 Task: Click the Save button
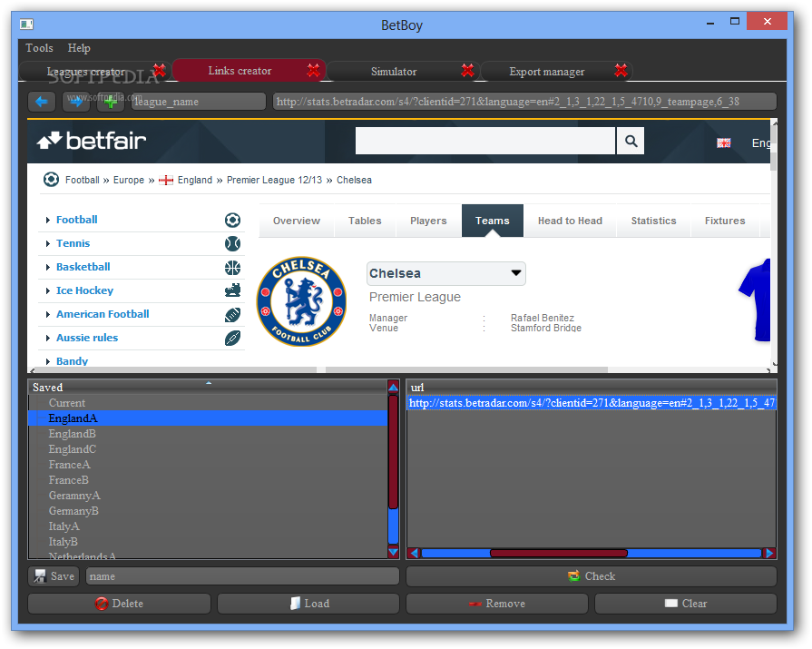coord(54,576)
